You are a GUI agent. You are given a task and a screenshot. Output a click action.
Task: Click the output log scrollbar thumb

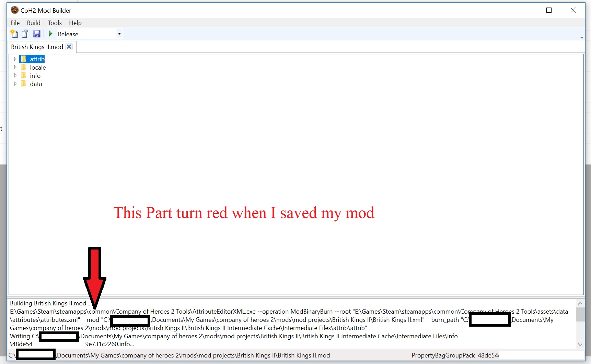(x=580, y=314)
